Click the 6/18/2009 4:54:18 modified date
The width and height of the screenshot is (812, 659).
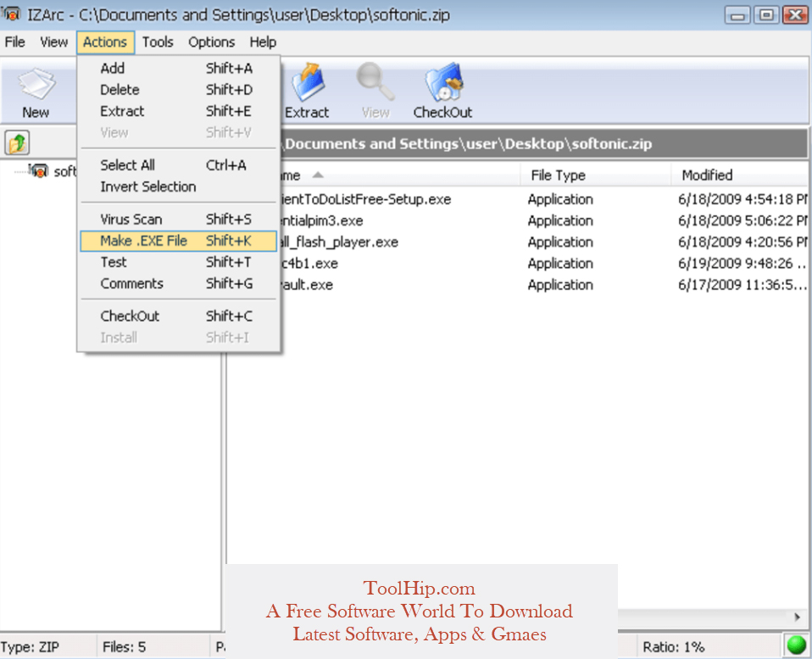[x=742, y=199]
